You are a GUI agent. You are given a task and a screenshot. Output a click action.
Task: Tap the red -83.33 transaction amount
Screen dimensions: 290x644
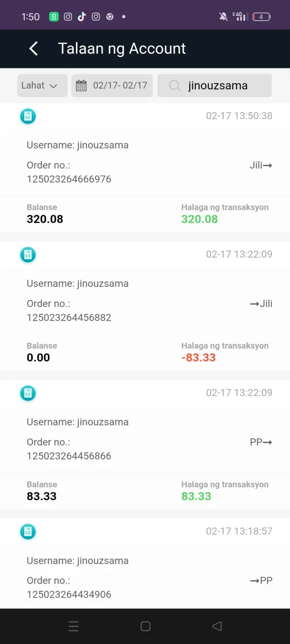[x=198, y=358]
